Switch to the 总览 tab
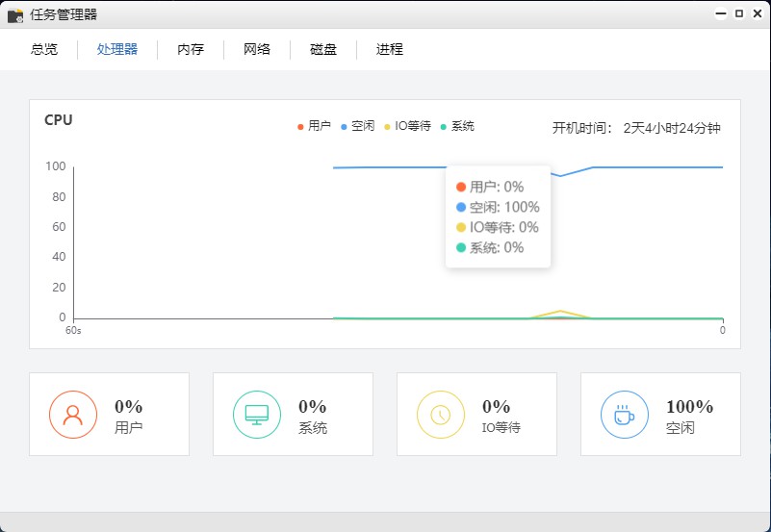 44,50
